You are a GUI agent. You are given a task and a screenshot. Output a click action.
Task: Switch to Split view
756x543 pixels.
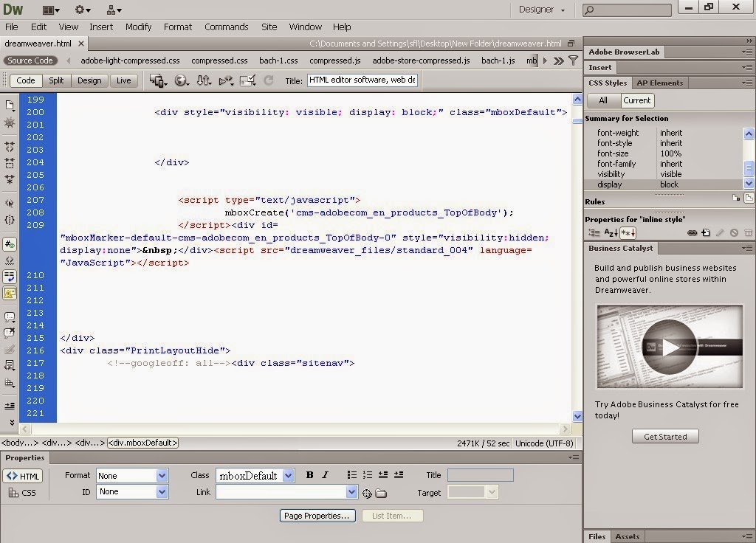point(56,80)
